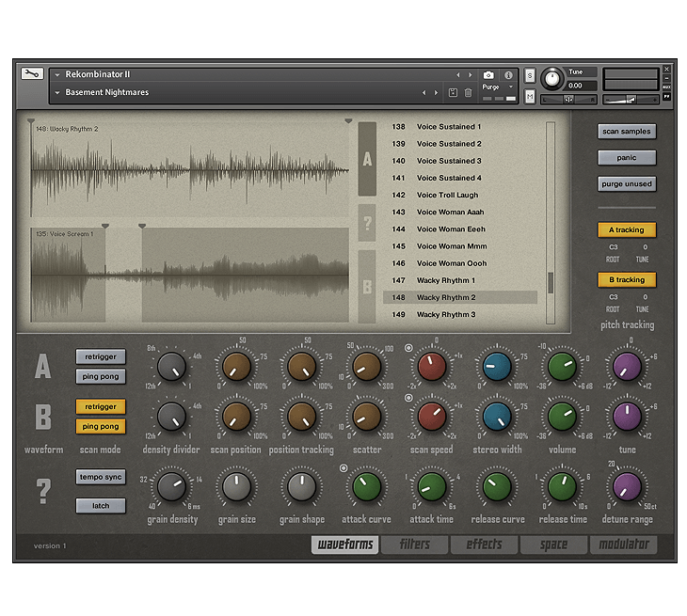Click the sample list scrollbar handle
The image size is (687, 616).
(551, 283)
